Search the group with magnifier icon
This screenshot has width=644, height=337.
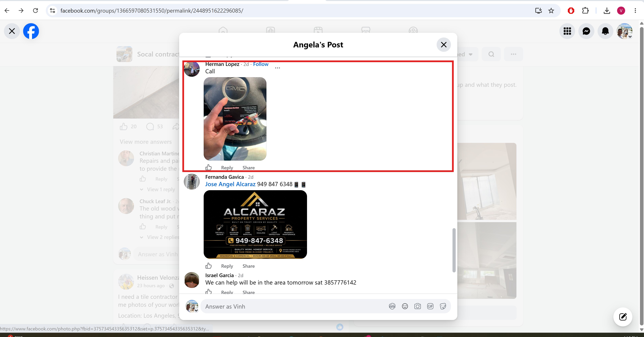[x=491, y=54]
